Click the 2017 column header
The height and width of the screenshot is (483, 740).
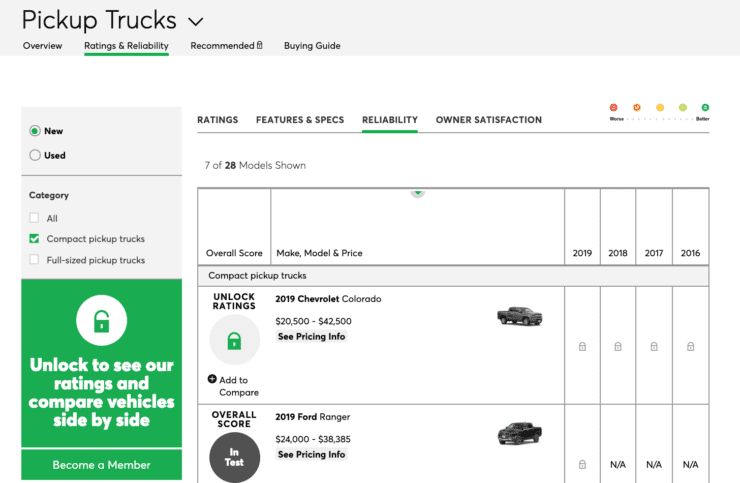[654, 253]
